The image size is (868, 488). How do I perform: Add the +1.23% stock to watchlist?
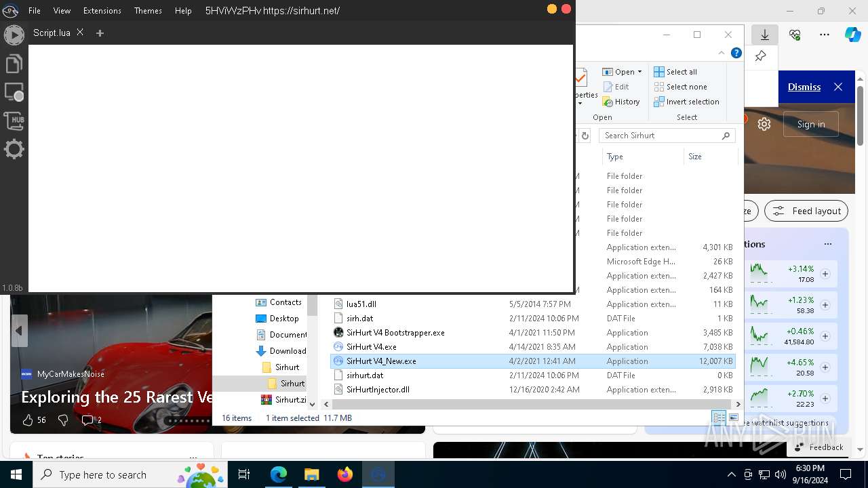coord(825,305)
